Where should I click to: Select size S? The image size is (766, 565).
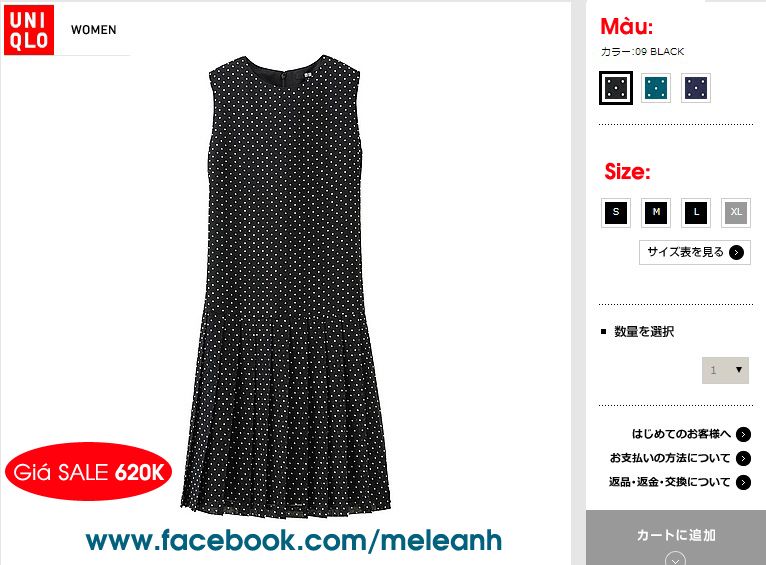tap(616, 212)
